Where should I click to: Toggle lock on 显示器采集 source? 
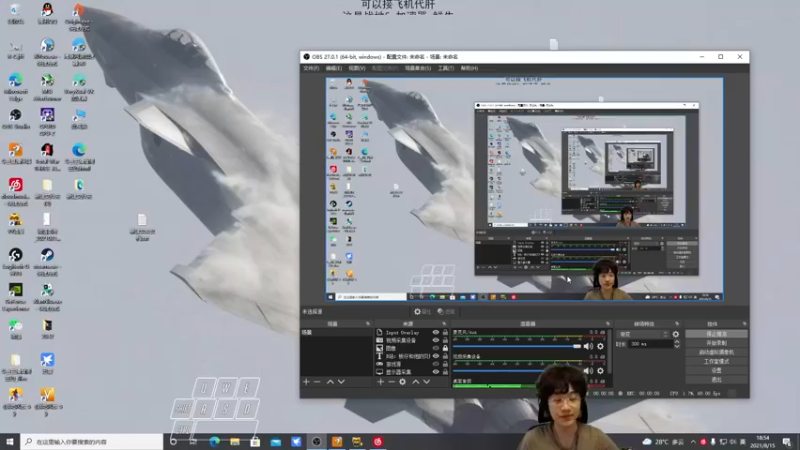click(x=445, y=372)
